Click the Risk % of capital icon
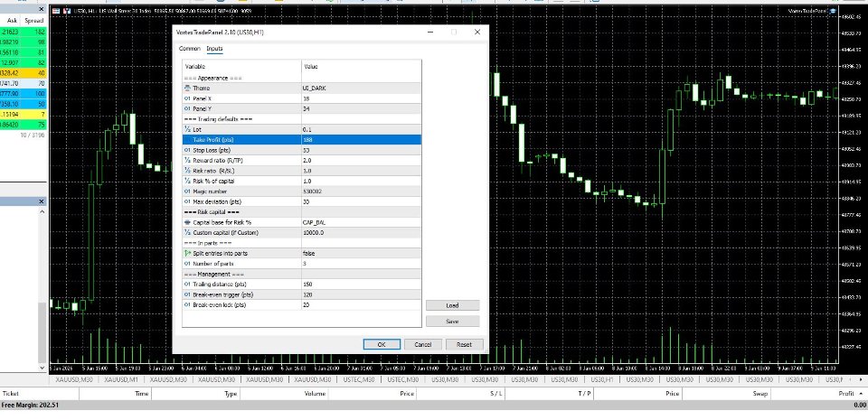The width and height of the screenshot is (868, 420). point(187,182)
